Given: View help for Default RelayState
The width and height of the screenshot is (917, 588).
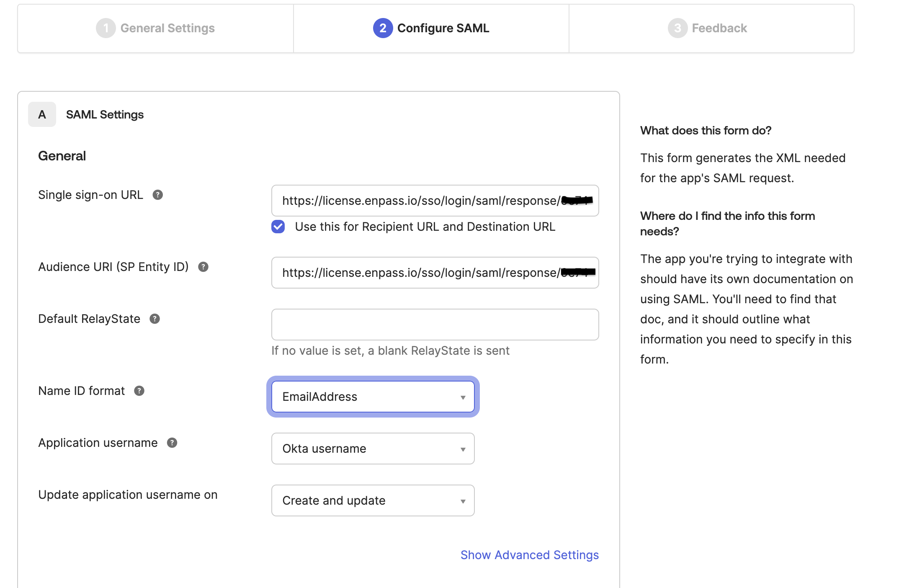Looking at the screenshot, I should 155,319.
